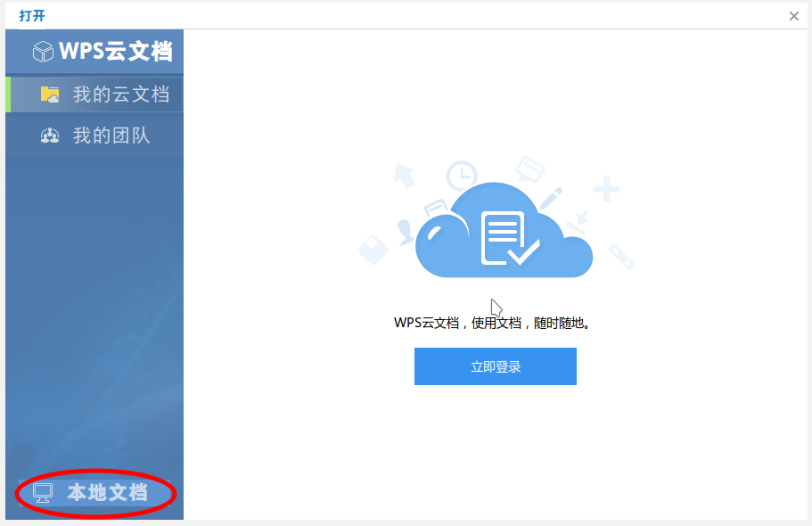The width and height of the screenshot is (812, 526).
Task: Click the blue cloud document illustration
Action: tap(504, 230)
